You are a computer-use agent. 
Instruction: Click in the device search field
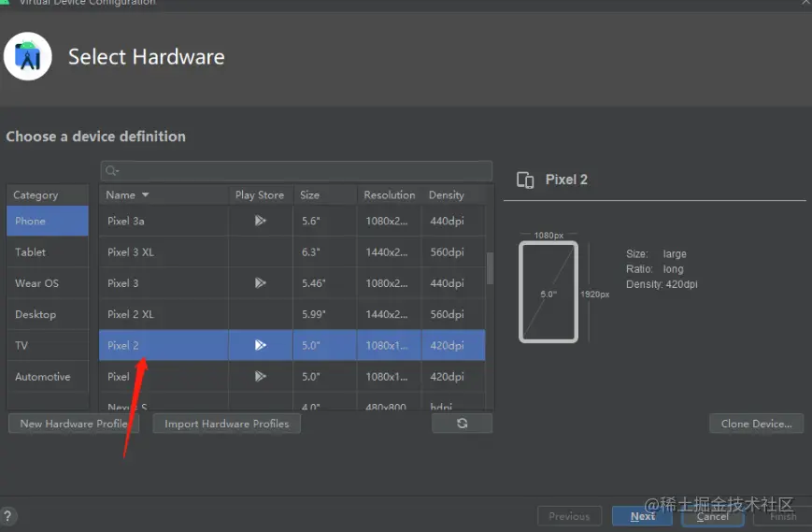(296, 171)
